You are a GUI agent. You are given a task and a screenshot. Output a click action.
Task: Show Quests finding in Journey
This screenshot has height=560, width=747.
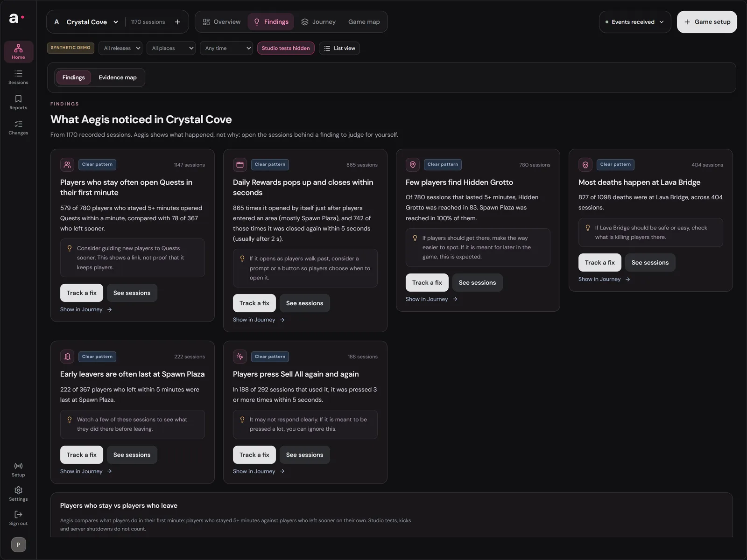[86, 309]
